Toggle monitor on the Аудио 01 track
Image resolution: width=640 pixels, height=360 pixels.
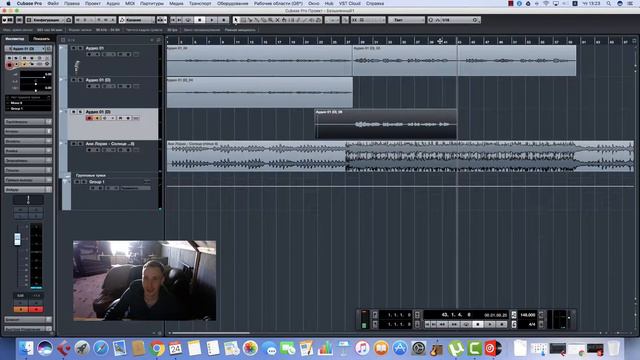coord(97,54)
